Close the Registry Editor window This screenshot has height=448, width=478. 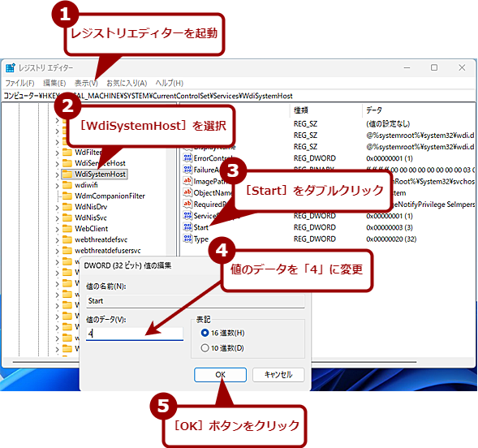coord(462,67)
